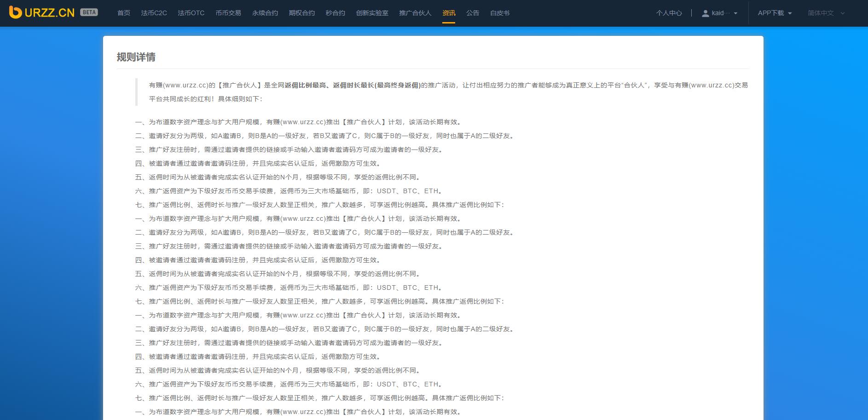The width and height of the screenshot is (868, 420).
Task: Click the first 一、为布道数字资产理念 line
Action: pos(299,122)
